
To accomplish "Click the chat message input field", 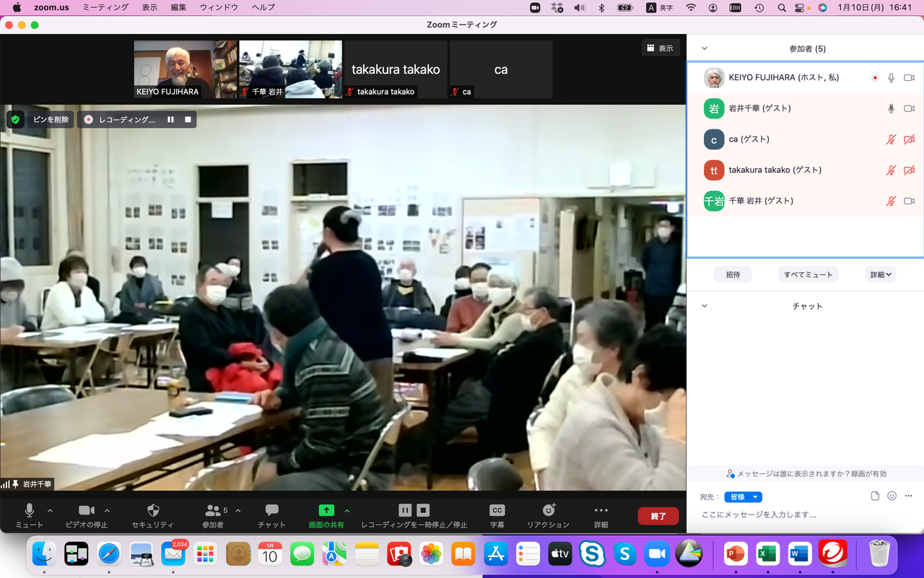I will coord(804,514).
